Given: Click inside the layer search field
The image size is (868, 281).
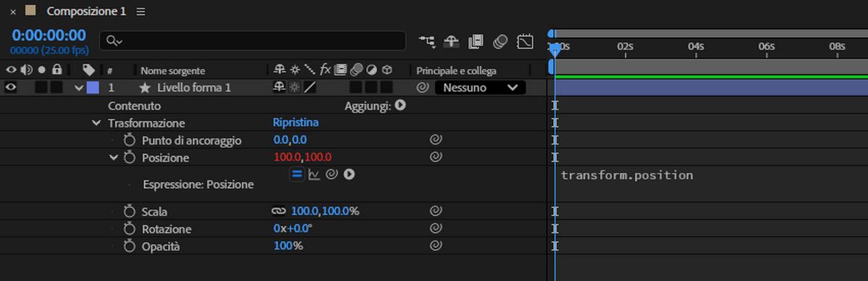Looking at the screenshot, I should [x=253, y=41].
